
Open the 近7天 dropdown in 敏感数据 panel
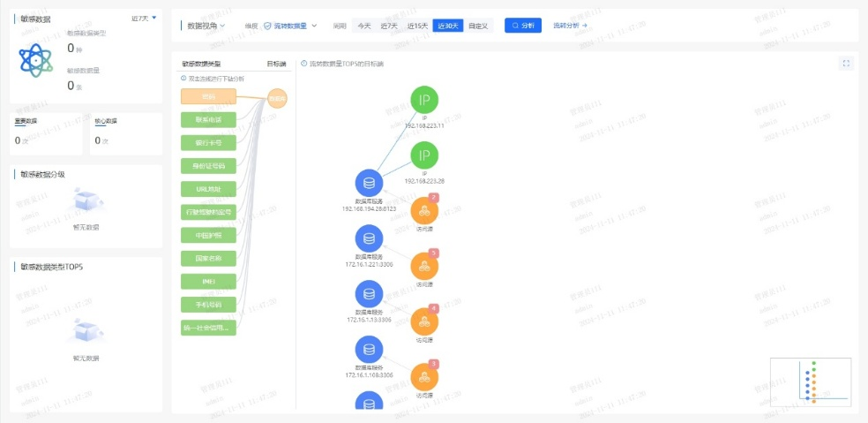144,18
